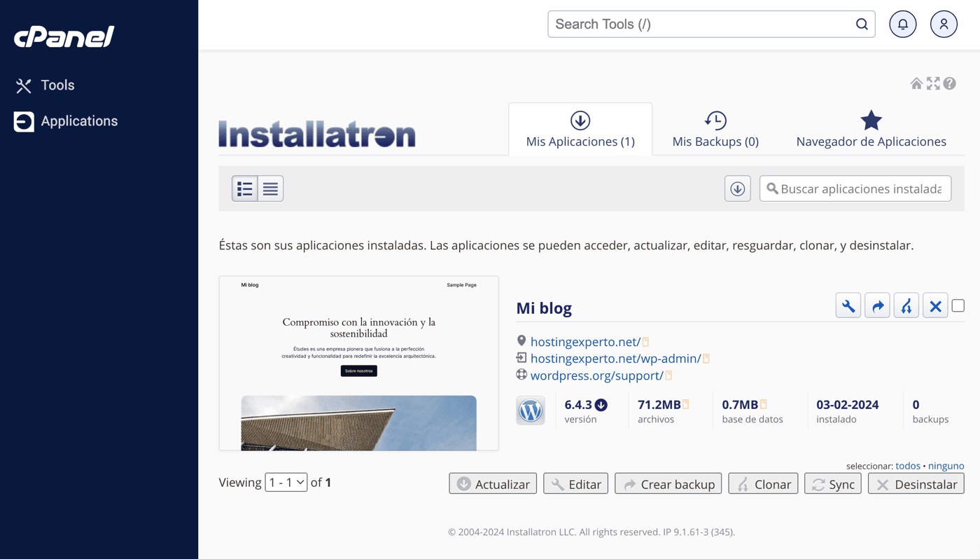Select detailed list view icon
The width and height of the screenshot is (980, 559).
[245, 188]
